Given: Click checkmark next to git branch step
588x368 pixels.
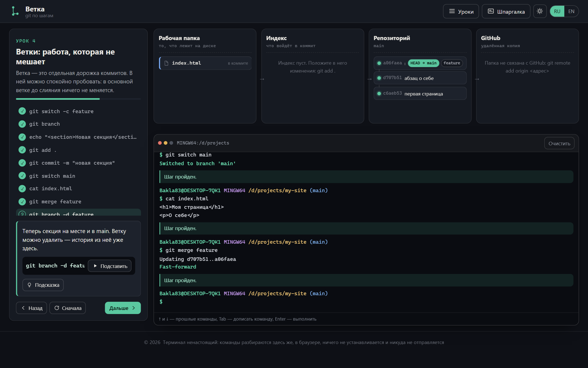Looking at the screenshot, I should click(22, 124).
